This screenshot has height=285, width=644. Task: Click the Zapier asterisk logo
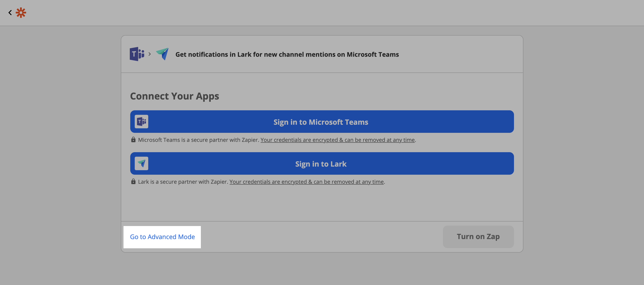21,13
